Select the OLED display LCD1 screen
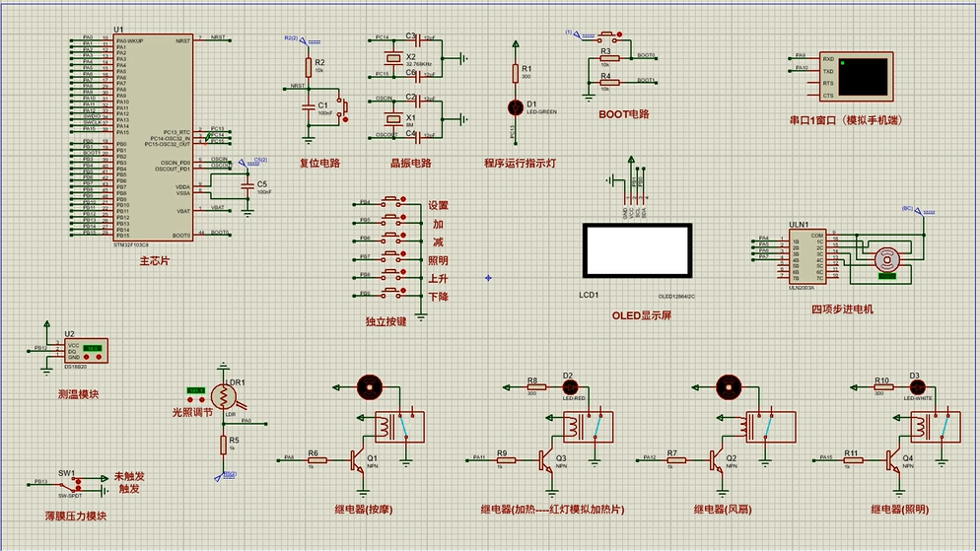 (x=636, y=251)
